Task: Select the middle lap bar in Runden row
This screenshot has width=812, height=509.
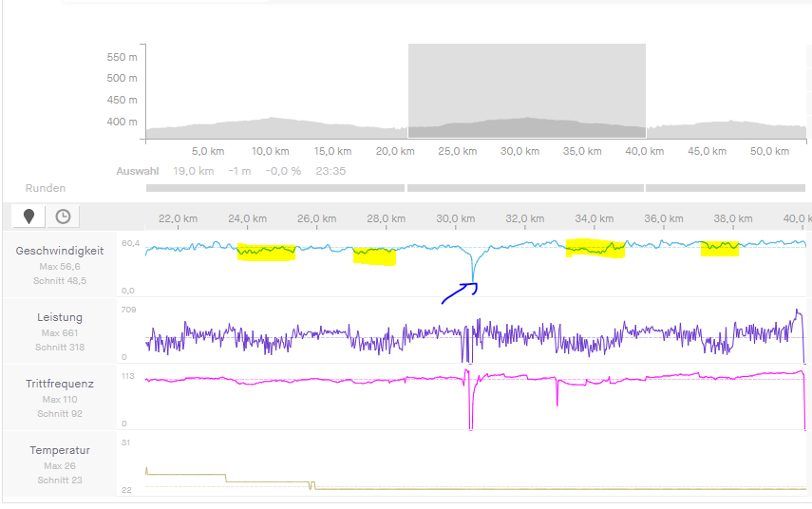Action: click(x=525, y=188)
